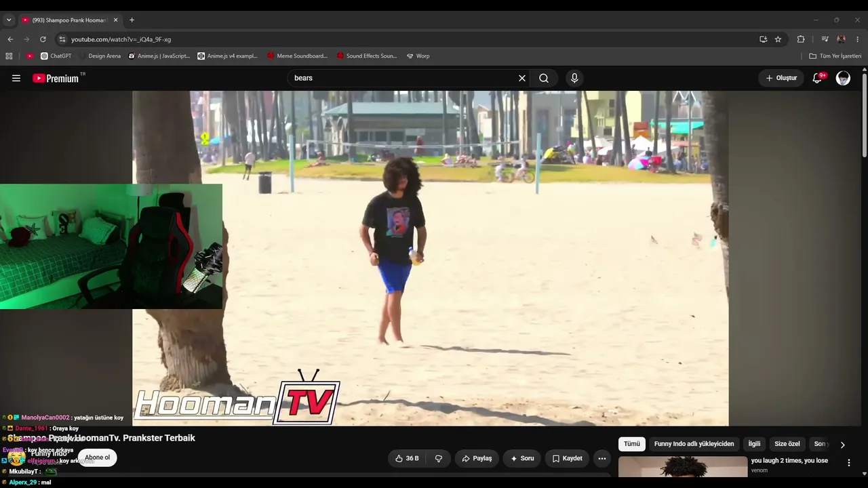Open YouTube notifications bell

[817, 78]
